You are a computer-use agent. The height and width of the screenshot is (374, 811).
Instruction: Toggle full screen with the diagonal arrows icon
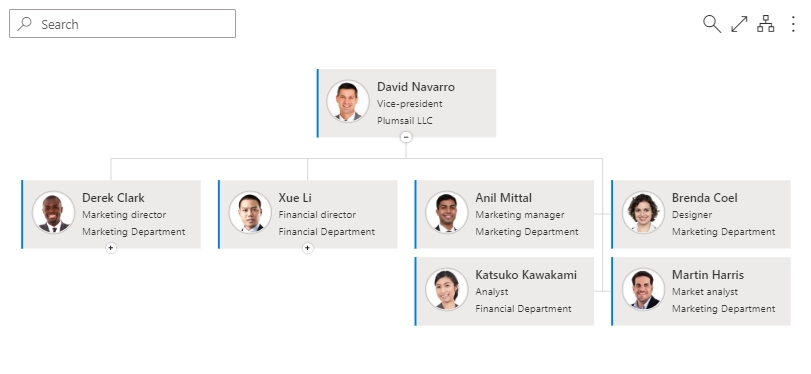739,24
